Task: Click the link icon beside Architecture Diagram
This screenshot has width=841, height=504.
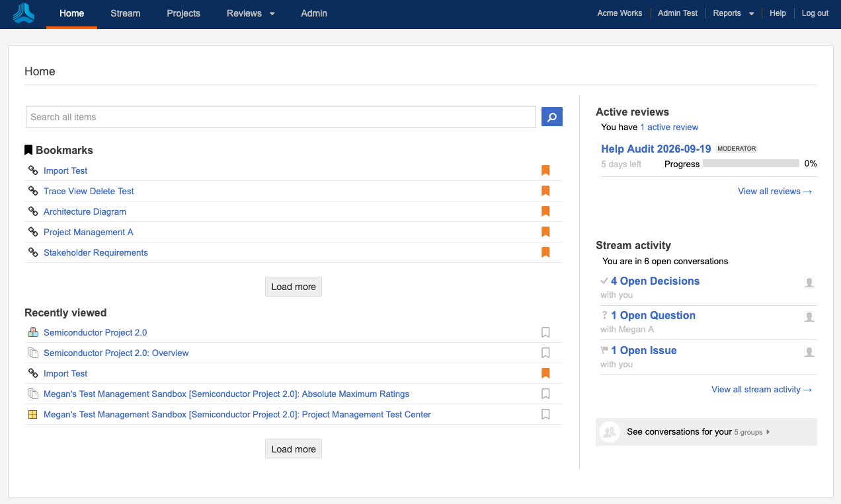Action: pyautogui.click(x=33, y=211)
